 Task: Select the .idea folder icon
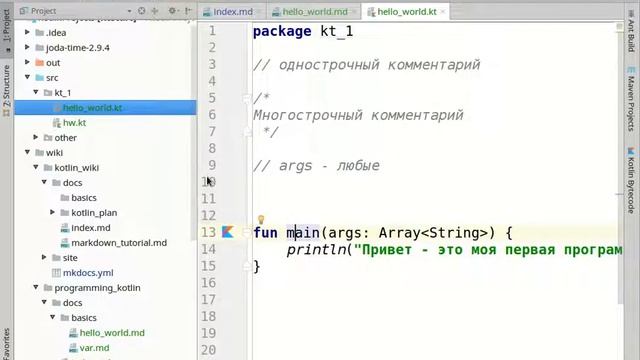coord(40,33)
